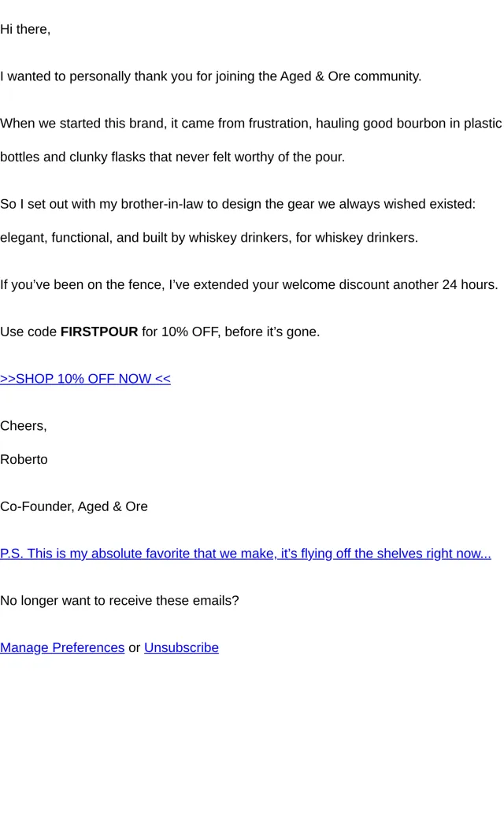Click the 'Cheers,' sign-off line

(24, 426)
